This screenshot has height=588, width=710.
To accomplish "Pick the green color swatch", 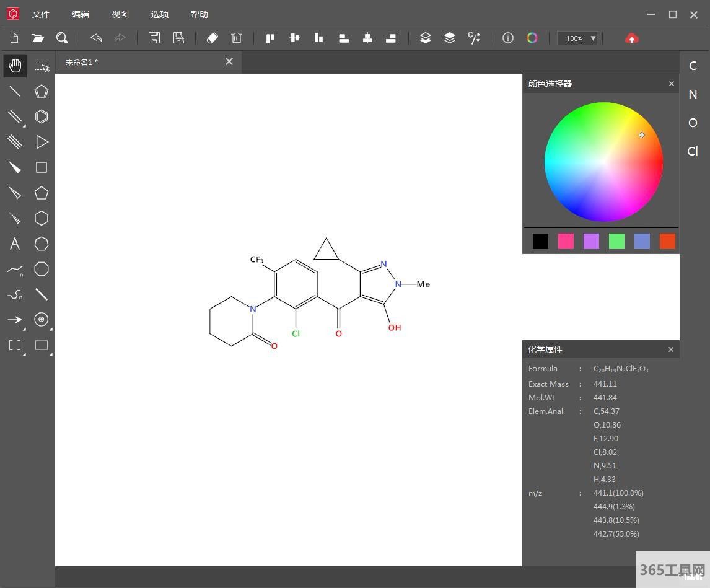I will [x=616, y=241].
